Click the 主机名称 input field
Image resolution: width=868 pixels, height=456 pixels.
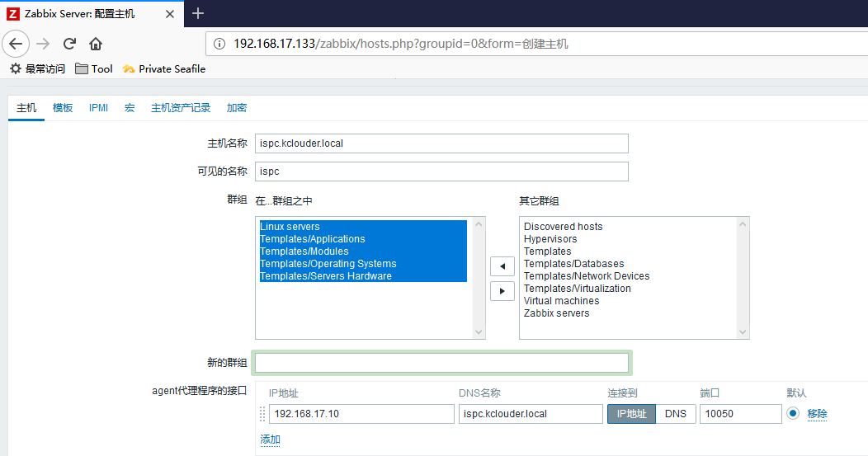441,143
